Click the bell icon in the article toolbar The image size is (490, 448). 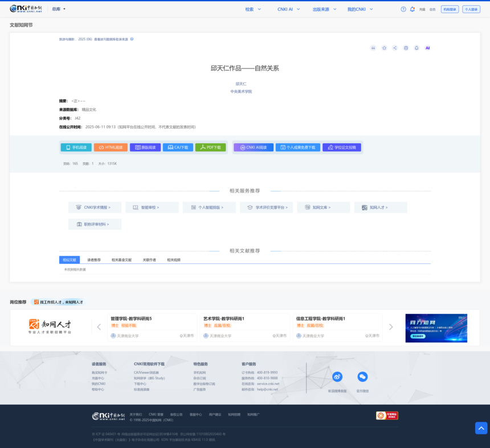(416, 48)
